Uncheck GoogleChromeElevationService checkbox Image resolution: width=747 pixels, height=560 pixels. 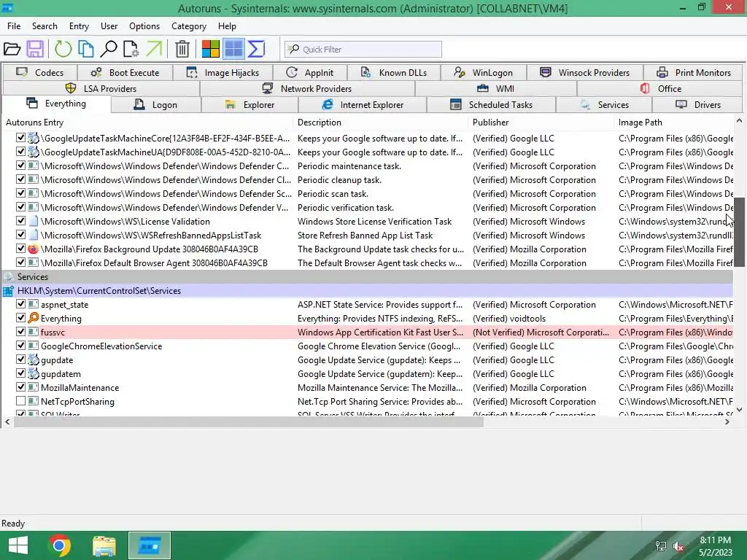(20, 345)
